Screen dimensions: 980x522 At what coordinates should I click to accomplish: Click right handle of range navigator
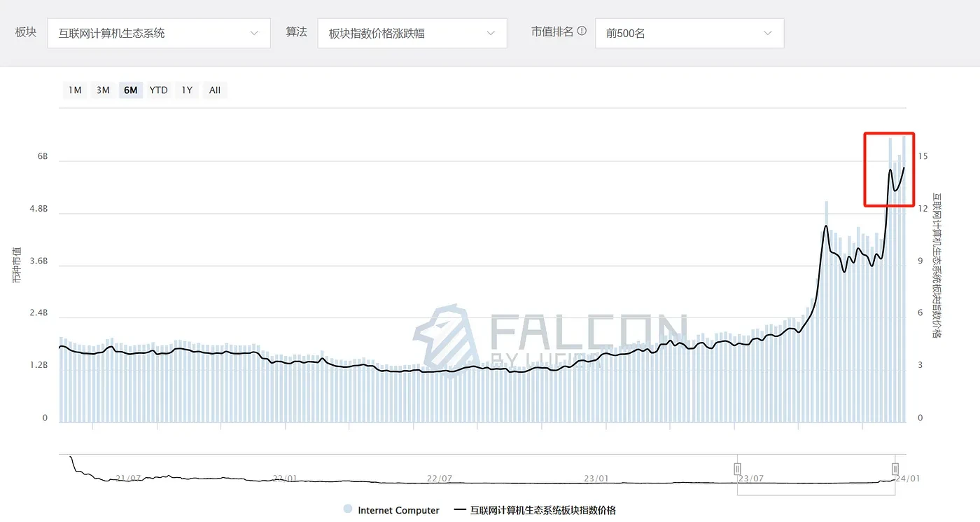pos(895,469)
